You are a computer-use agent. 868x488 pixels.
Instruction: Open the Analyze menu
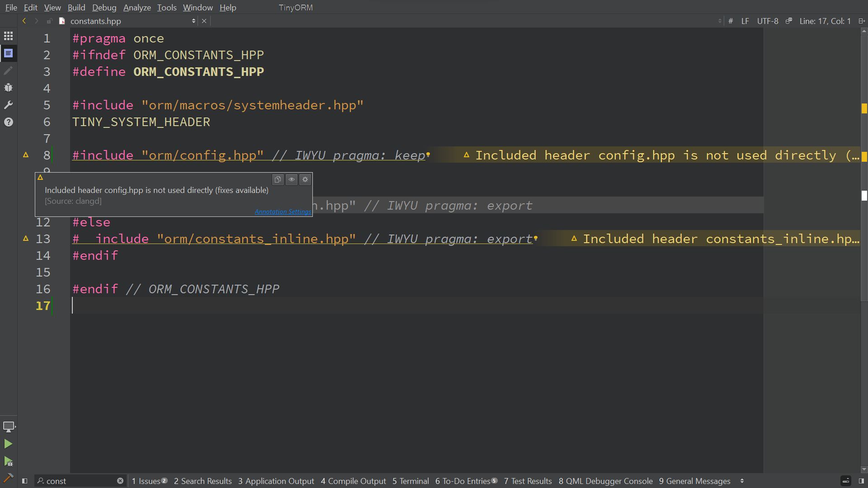pos(137,8)
